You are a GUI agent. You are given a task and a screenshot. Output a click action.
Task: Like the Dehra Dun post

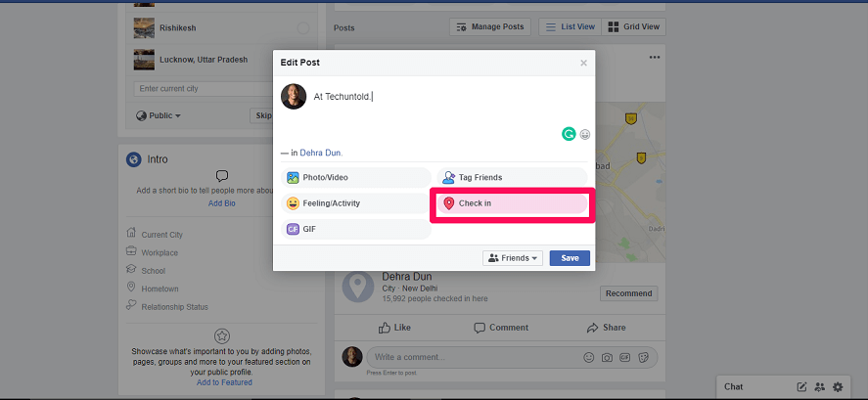[394, 328]
